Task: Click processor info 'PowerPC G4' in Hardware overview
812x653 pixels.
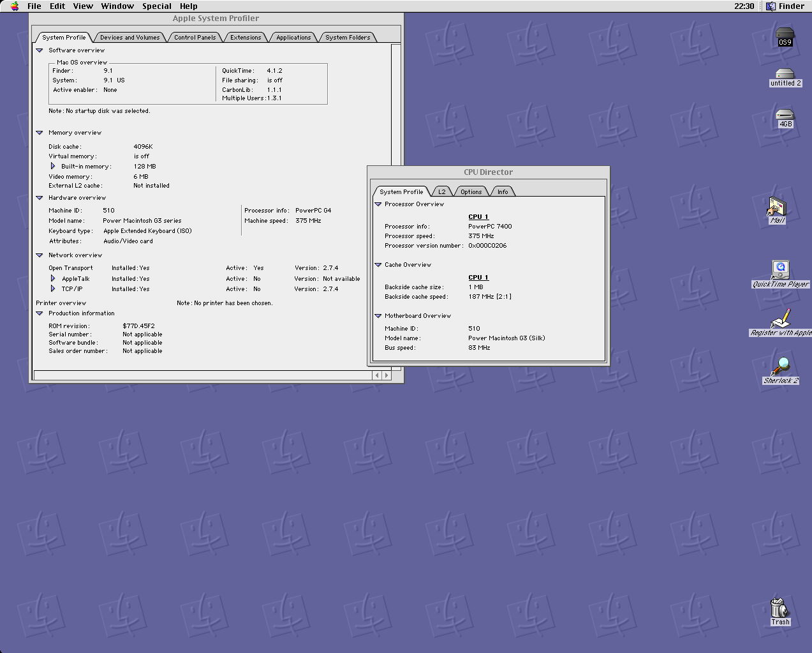Action: pyautogui.click(x=313, y=211)
